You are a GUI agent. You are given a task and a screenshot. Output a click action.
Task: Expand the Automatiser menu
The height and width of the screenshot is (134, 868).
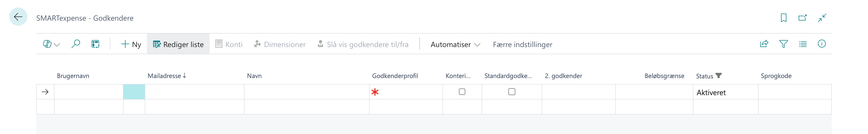(x=455, y=44)
